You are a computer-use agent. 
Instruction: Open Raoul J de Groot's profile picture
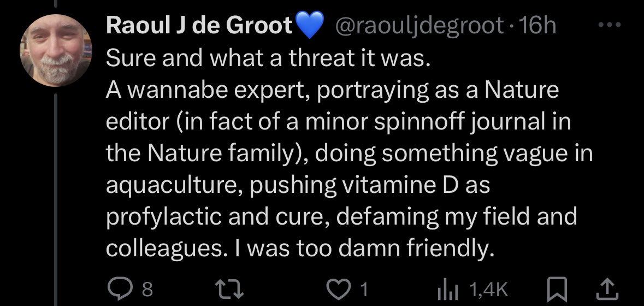[x=54, y=51]
